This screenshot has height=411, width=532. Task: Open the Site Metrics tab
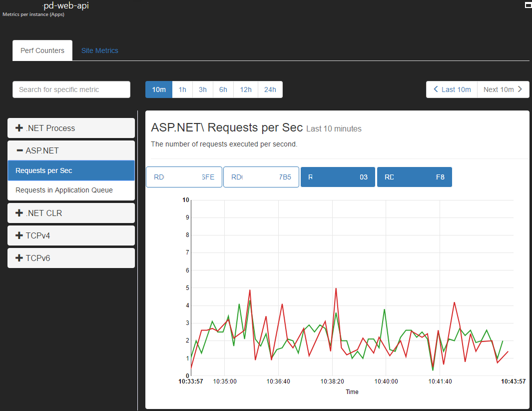(x=100, y=50)
